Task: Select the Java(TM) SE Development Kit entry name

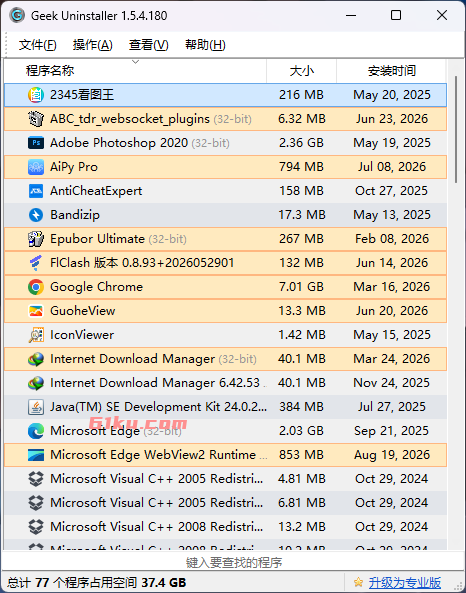Action: point(158,407)
